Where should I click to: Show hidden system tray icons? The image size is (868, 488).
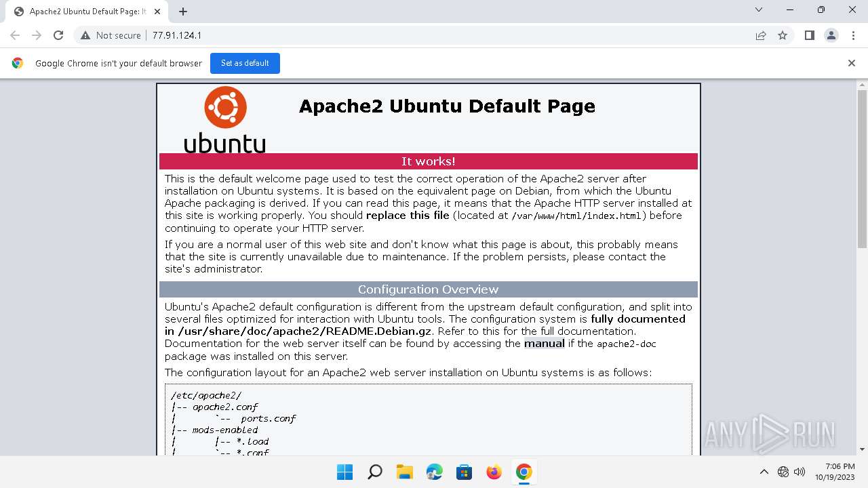764,472
